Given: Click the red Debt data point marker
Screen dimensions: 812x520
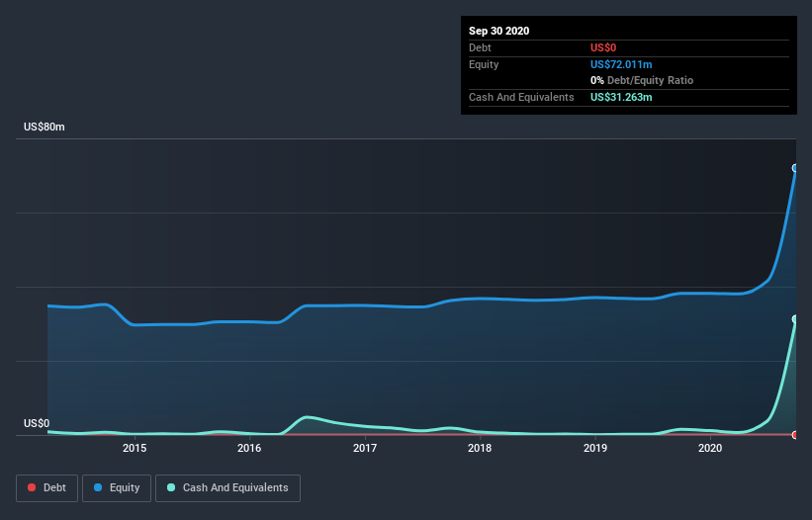Looking at the screenshot, I should tap(795, 435).
